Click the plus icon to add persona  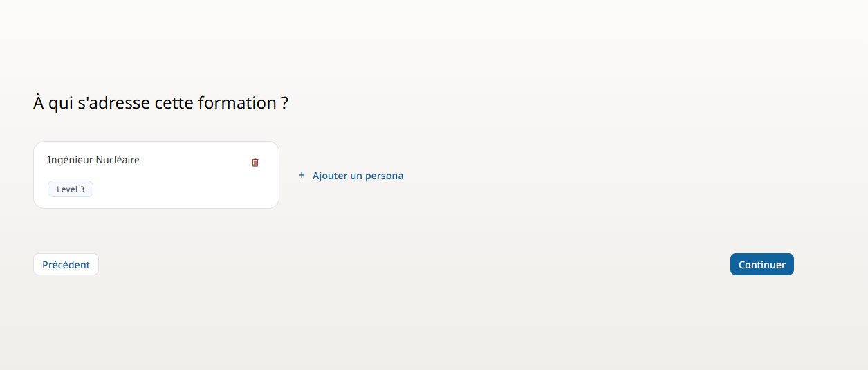point(302,176)
